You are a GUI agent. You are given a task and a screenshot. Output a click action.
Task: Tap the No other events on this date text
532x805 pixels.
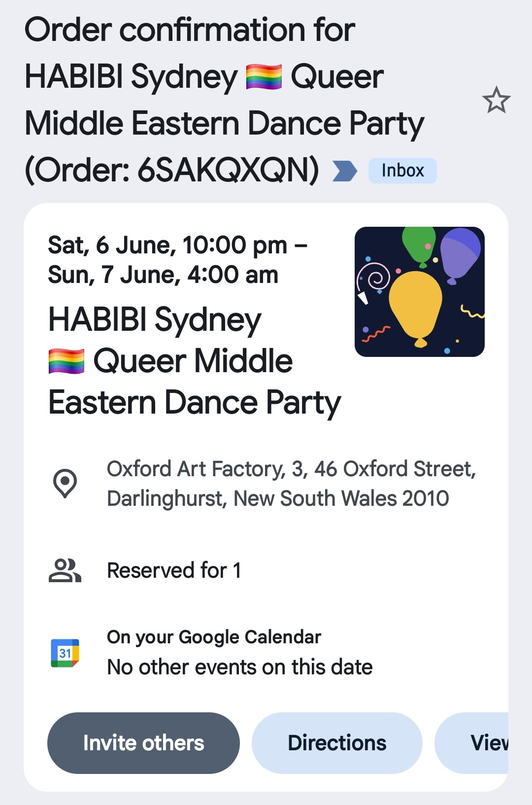[x=240, y=667]
